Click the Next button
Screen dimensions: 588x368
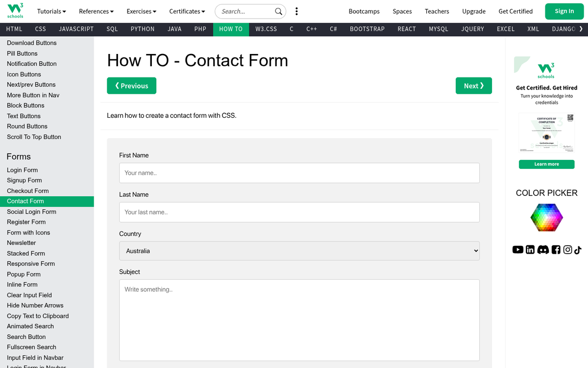[473, 85]
